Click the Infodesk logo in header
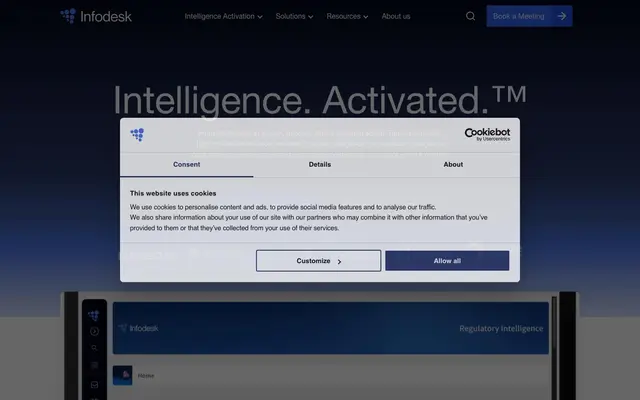The width and height of the screenshot is (640, 400). pyautogui.click(x=96, y=16)
